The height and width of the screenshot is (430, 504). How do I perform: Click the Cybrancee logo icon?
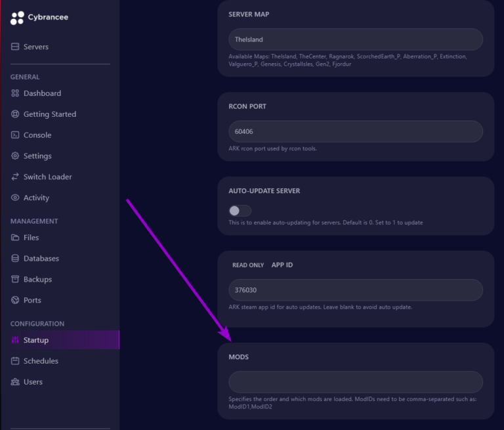pyautogui.click(x=17, y=18)
